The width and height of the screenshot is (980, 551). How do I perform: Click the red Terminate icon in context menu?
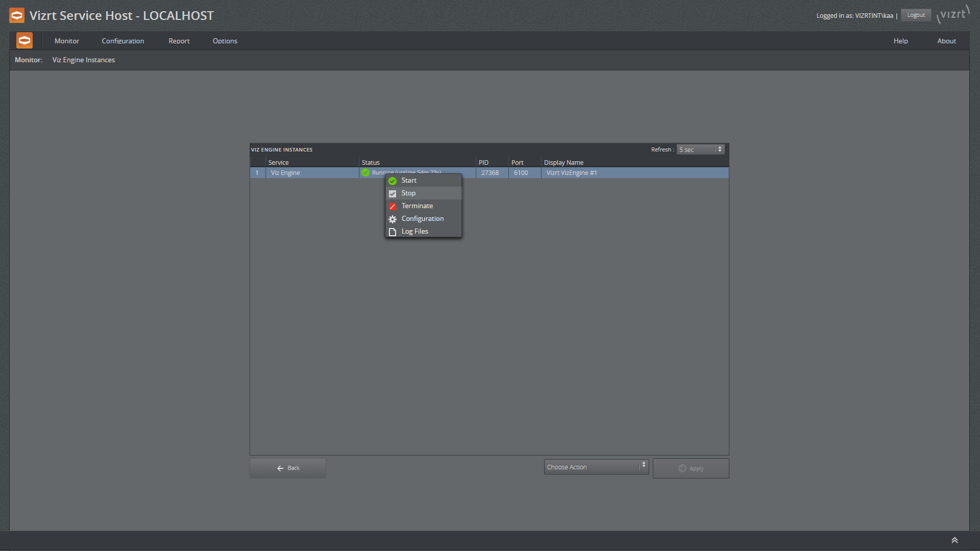(393, 206)
